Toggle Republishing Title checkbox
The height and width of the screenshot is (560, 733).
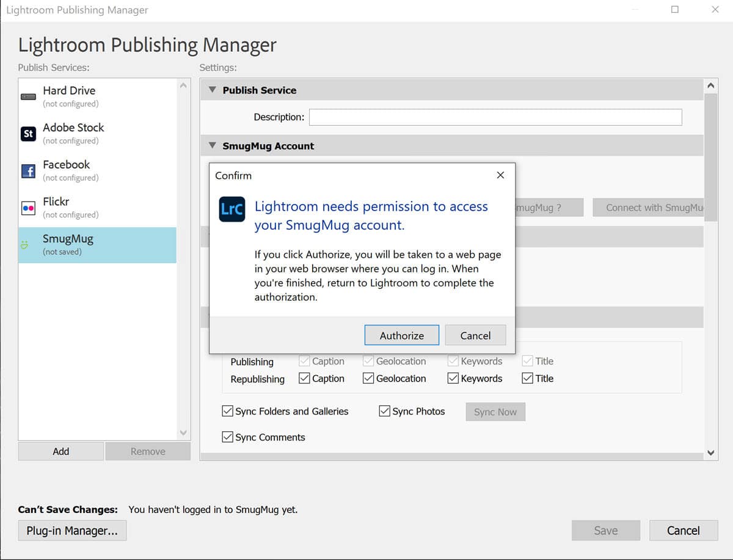click(528, 379)
